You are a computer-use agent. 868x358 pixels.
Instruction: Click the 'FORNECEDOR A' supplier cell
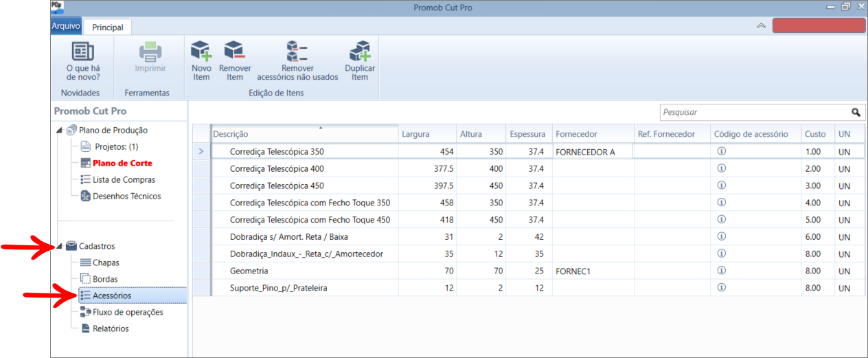point(593,152)
